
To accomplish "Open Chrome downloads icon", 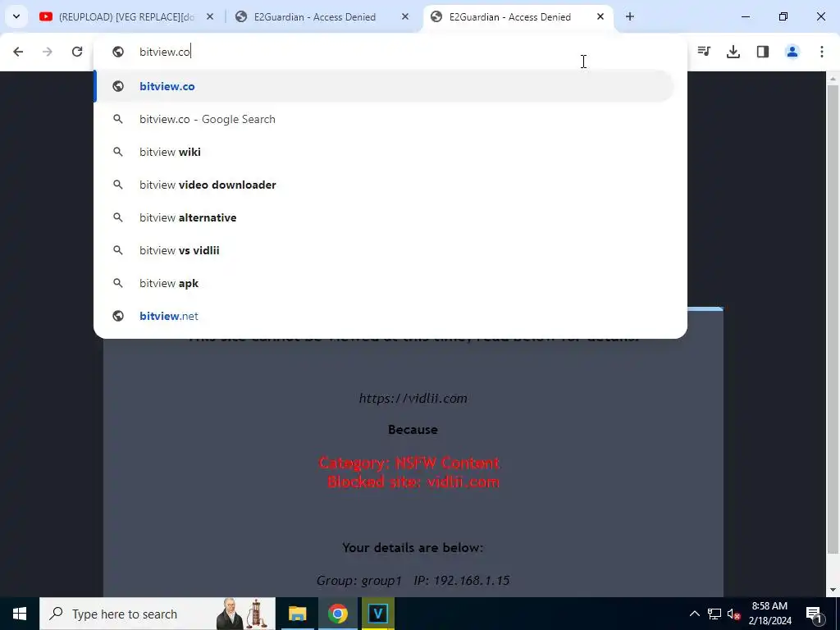I will coord(733,52).
